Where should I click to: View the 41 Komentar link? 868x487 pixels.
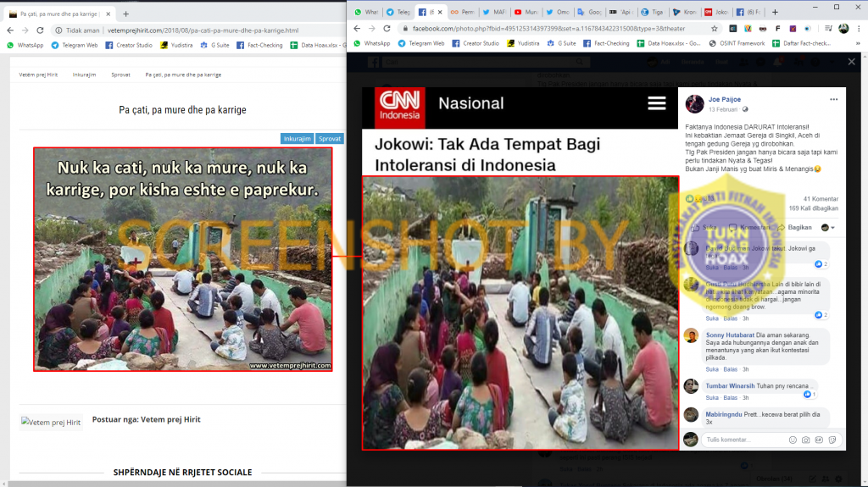coord(821,199)
